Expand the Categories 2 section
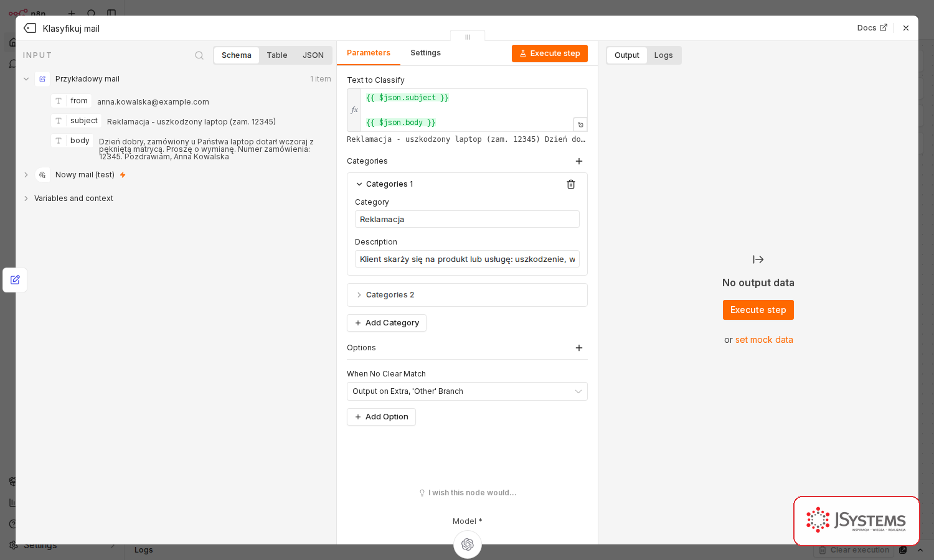This screenshot has height=560, width=934. point(359,295)
